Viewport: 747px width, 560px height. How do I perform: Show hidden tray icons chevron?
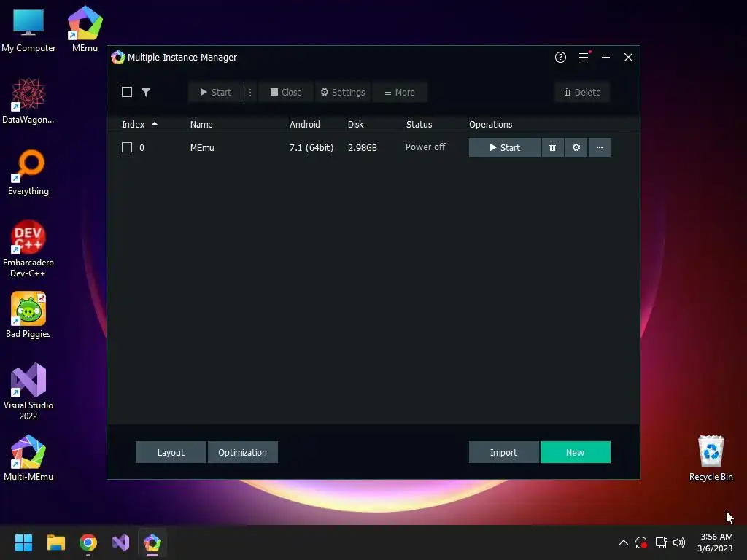[x=623, y=542]
